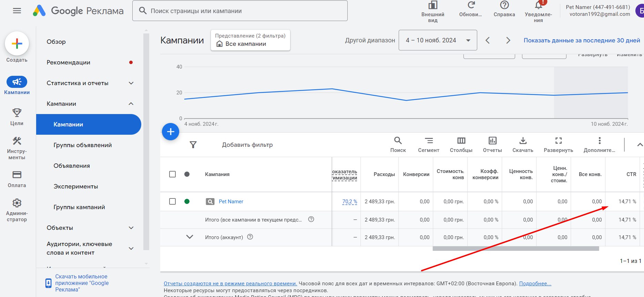This screenshot has width=644, height=297.
Task: Open the Справка help icon
Action: click(x=504, y=5)
